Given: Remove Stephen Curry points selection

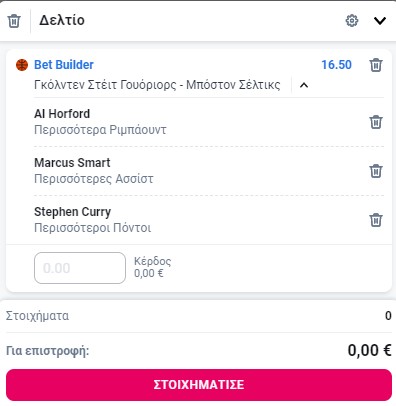Looking at the screenshot, I should 376,220.
